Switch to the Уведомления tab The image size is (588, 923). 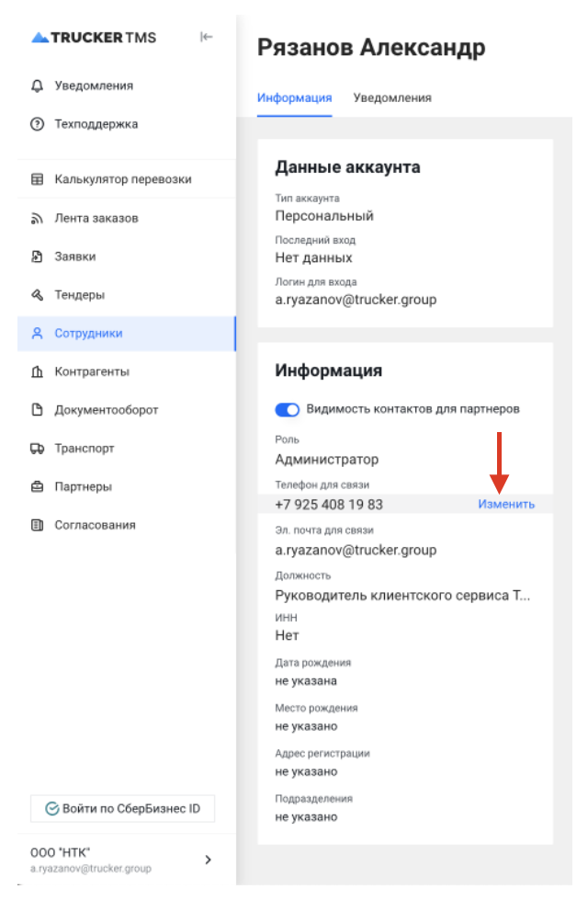click(392, 97)
